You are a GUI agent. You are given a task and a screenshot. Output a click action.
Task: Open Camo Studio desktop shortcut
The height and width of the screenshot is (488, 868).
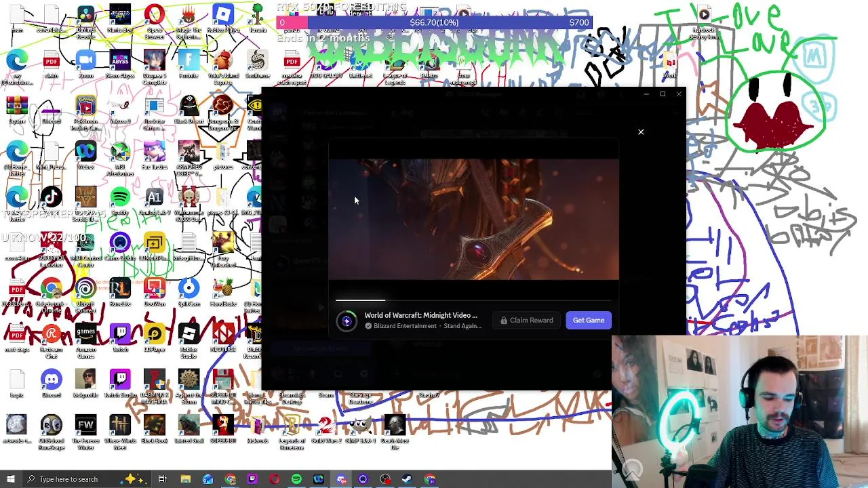[120, 247]
